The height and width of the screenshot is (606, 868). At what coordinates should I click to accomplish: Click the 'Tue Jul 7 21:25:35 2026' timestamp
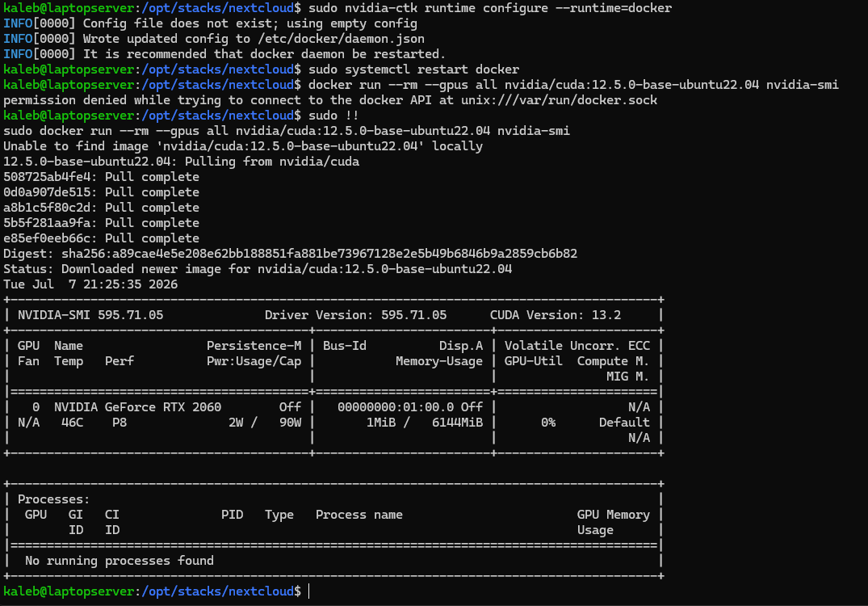tap(90, 284)
